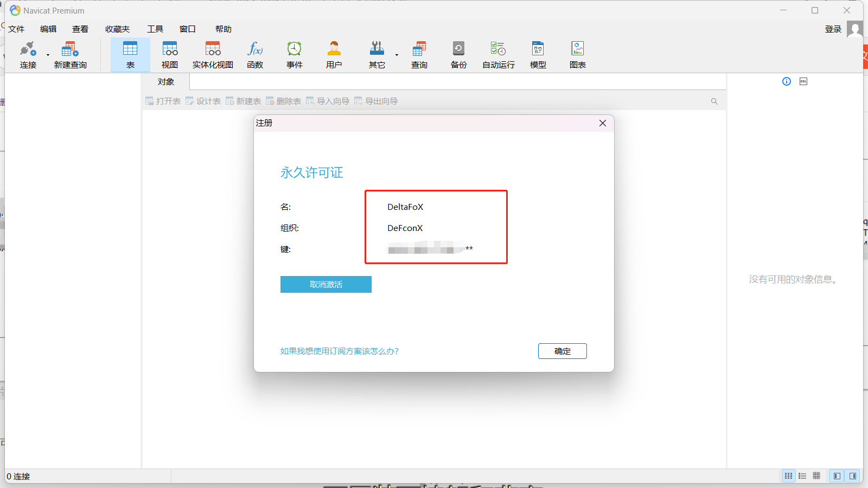Open the 帮助 menu
Screen dimensions: 868x488
click(224, 29)
